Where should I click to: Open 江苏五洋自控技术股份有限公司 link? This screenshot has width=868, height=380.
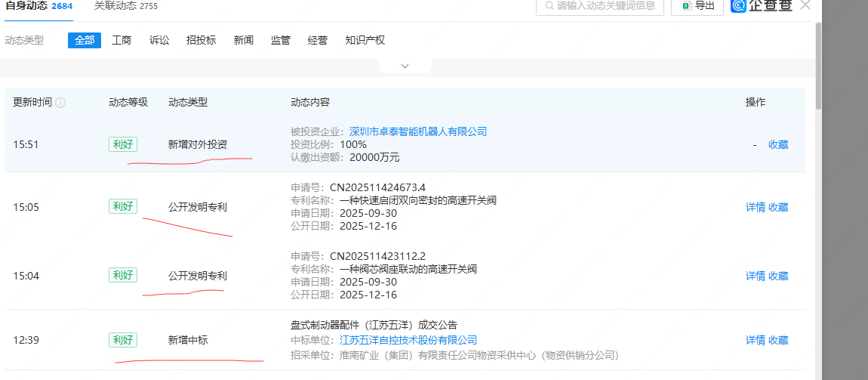tap(408, 340)
